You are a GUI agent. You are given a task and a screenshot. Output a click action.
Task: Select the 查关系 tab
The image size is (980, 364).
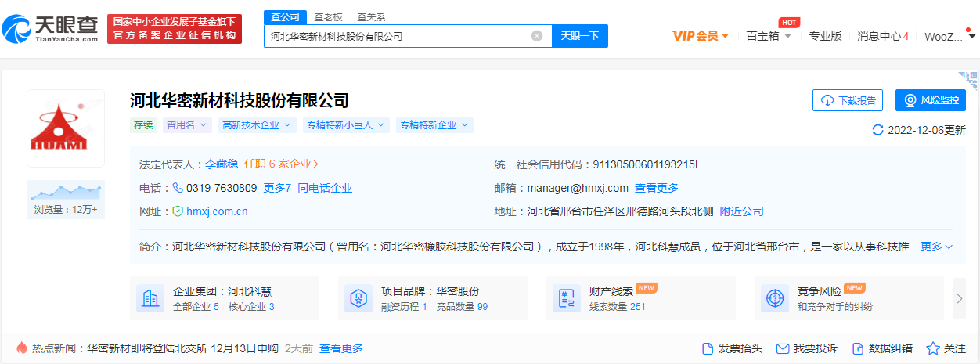(x=371, y=16)
